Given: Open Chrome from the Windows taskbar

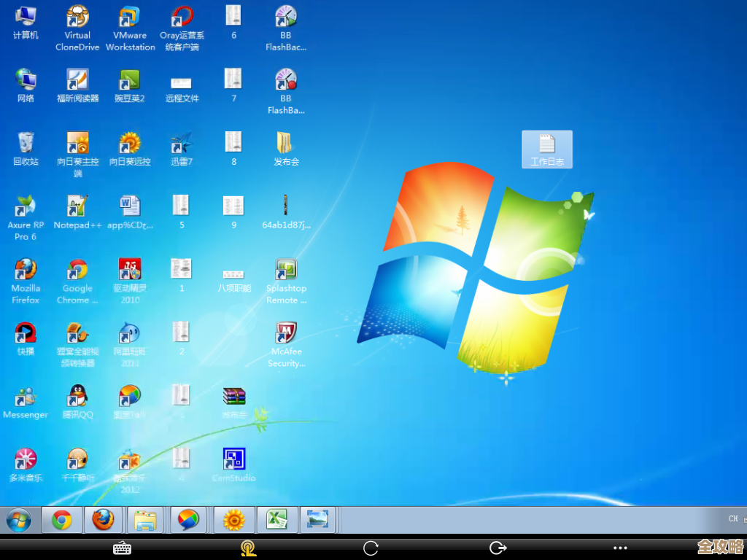Looking at the screenshot, I should pos(62,520).
